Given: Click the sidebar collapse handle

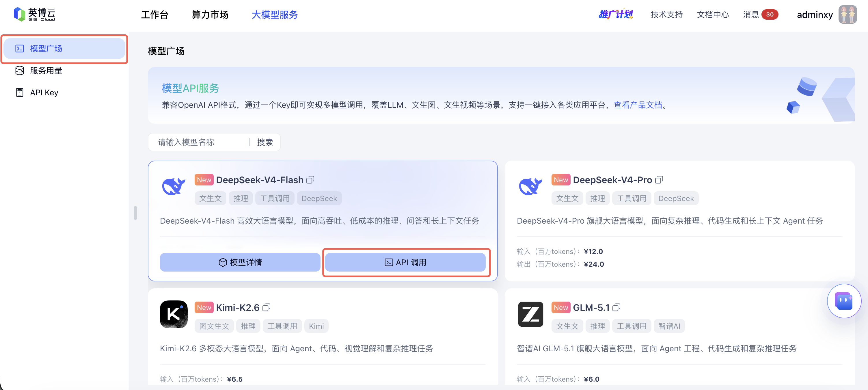Looking at the screenshot, I should (135, 213).
